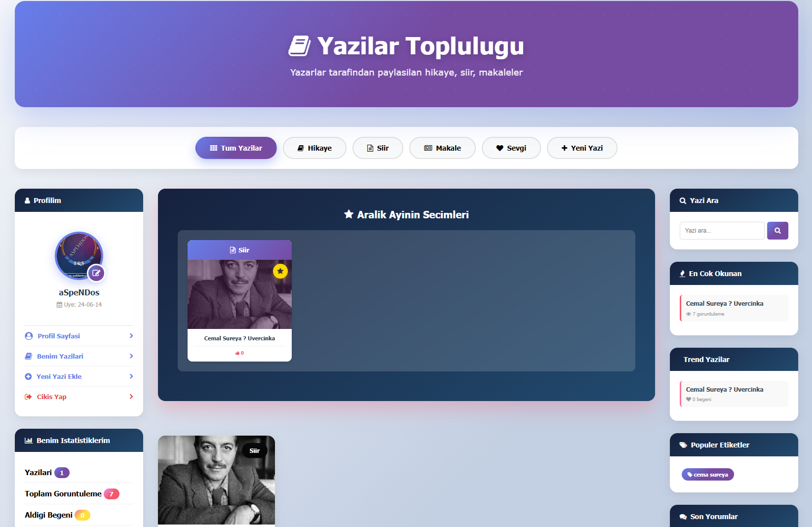Click the thumbs-up like icon on featured card
The width and height of the screenshot is (812, 527).
point(237,353)
